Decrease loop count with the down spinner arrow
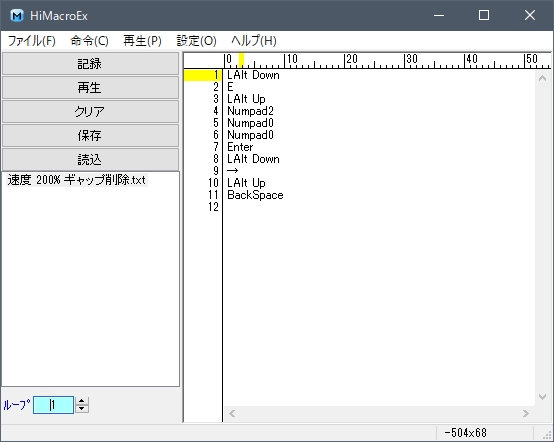Screen dimensions: 554x442 tap(82, 409)
